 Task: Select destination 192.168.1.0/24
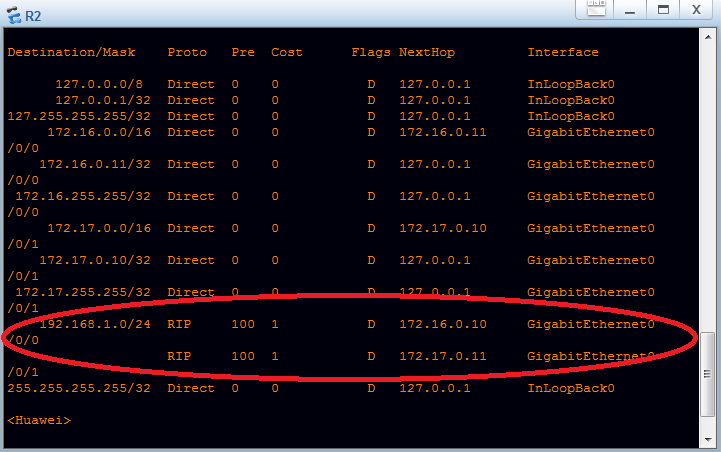(95, 324)
